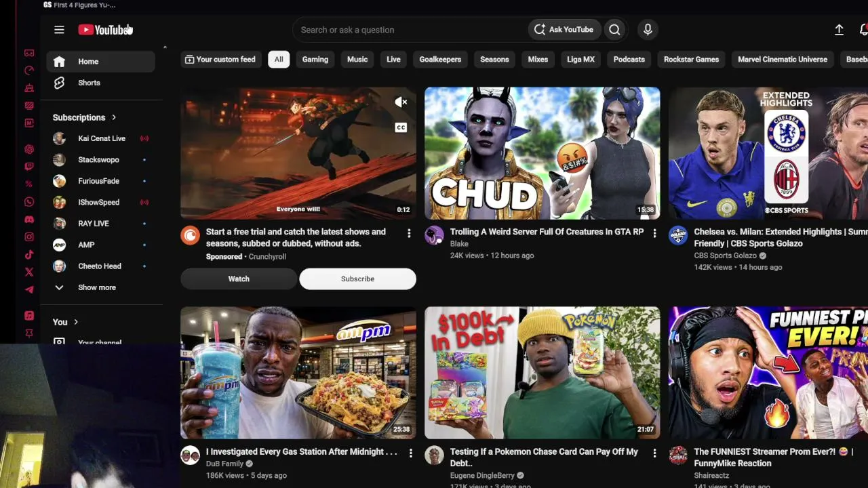Play the ampm gas station video thumbnail
The width and height of the screenshot is (868, 488).
click(298, 373)
